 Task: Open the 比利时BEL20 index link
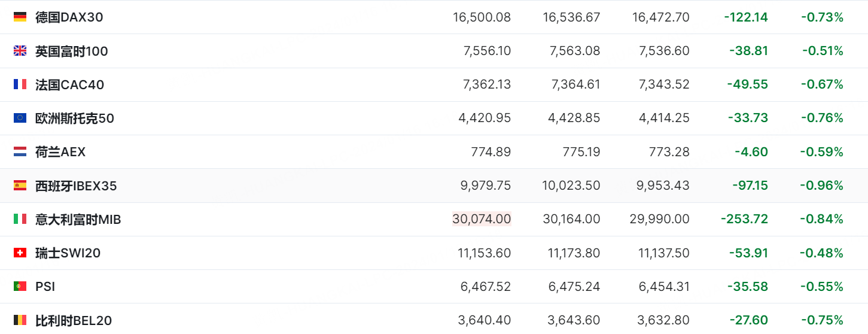click(x=73, y=320)
